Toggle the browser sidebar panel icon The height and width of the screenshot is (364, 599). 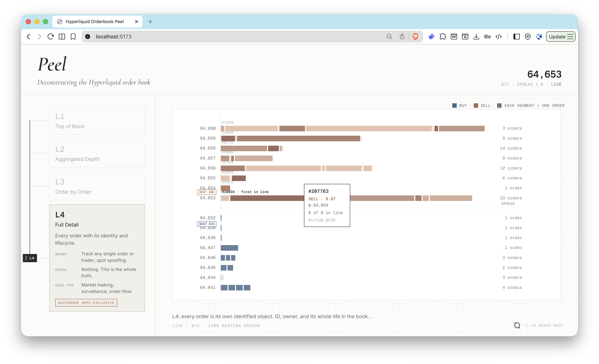coord(516,37)
